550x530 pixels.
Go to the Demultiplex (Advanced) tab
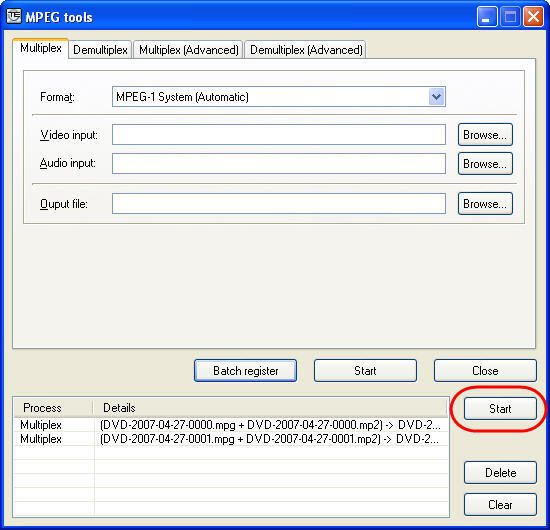tap(306, 50)
